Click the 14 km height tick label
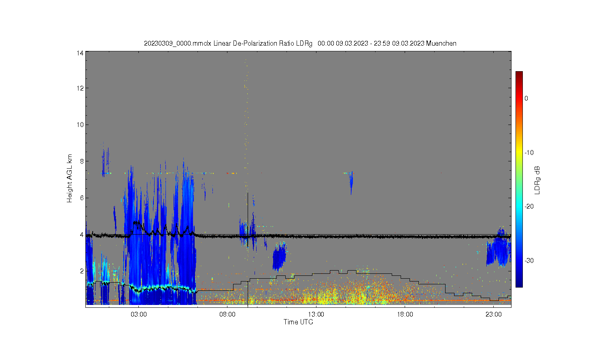The width and height of the screenshot is (607, 364). click(80, 53)
